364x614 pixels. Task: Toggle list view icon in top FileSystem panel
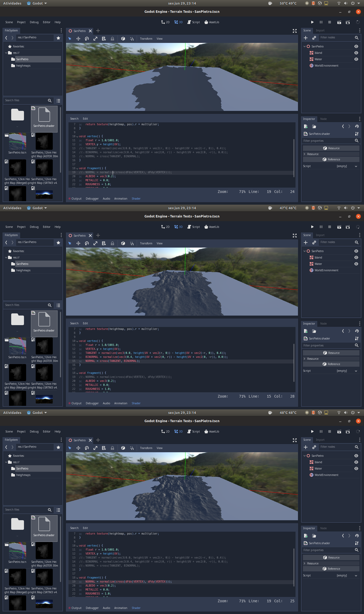point(58,101)
